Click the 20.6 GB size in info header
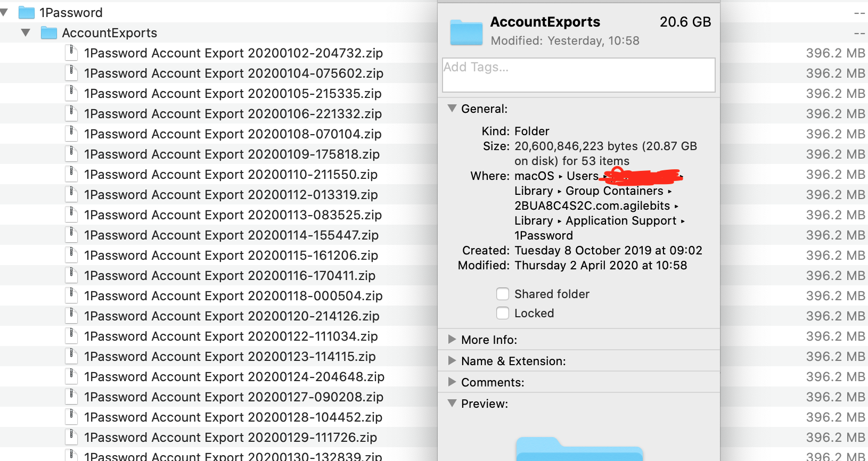Viewport: 868px width, 461px height. (x=685, y=22)
